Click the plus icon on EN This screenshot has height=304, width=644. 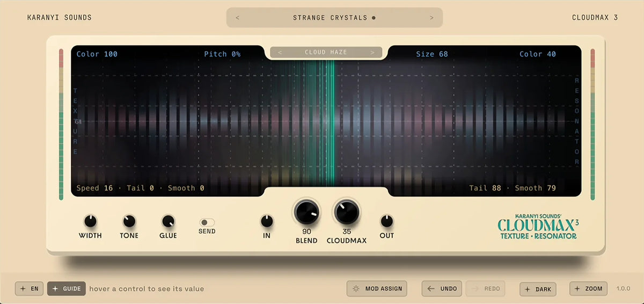[23, 289]
